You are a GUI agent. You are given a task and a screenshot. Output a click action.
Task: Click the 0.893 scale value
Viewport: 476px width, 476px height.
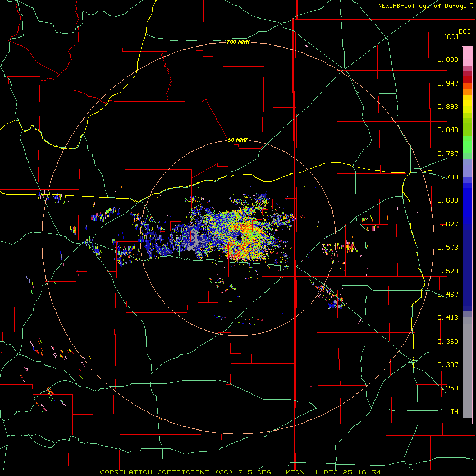448,106
